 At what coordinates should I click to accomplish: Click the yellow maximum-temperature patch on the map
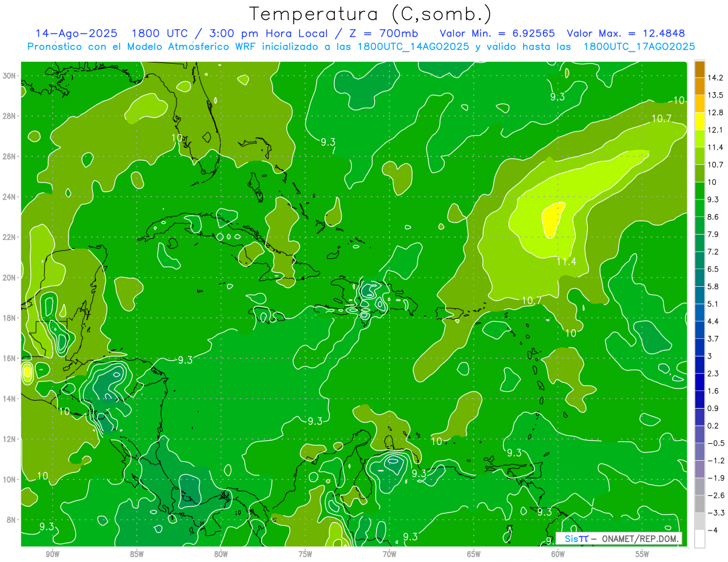(x=552, y=219)
